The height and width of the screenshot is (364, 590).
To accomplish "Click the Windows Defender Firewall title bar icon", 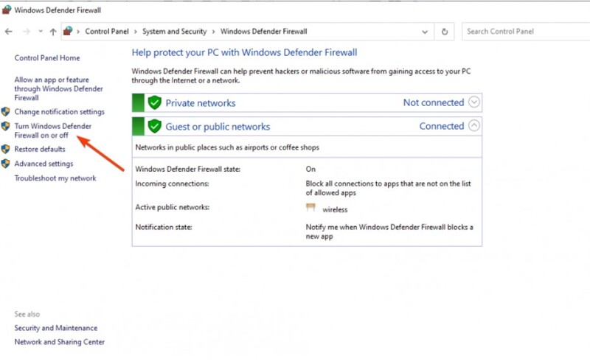I will [7, 10].
